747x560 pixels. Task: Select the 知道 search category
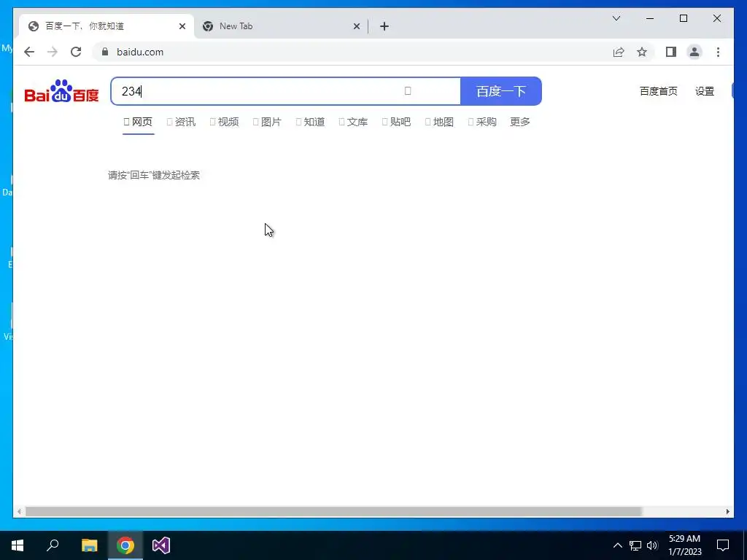click(x=310, y=122)
